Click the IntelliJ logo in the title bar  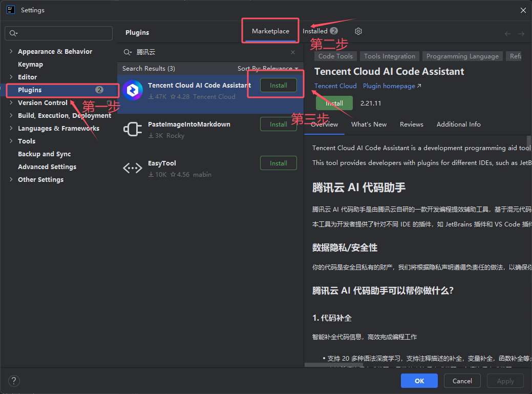click(11, 10)
